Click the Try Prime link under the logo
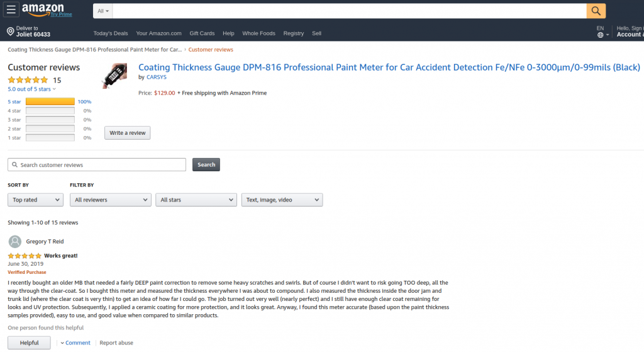 (x=61, y=14)
